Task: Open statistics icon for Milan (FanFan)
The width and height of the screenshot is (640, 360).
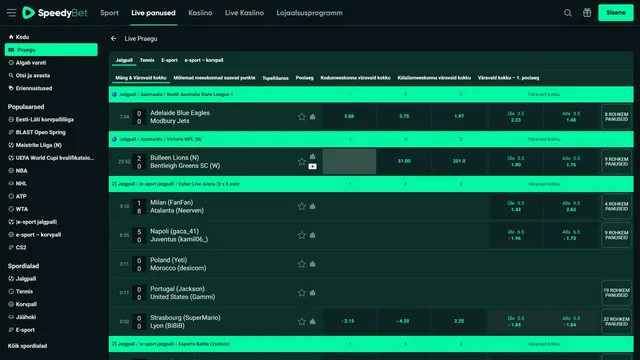Action: click(x=313, y=206)
